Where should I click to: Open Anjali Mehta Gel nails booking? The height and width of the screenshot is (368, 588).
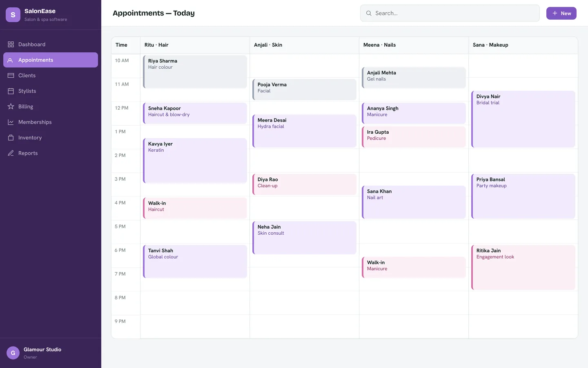click(414, 78)
